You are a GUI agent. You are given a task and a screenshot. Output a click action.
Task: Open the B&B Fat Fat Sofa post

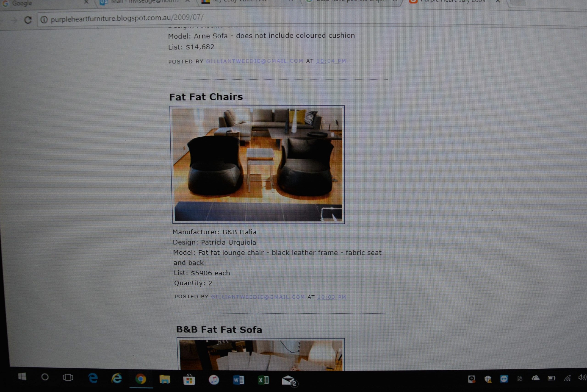coord(219,330)
